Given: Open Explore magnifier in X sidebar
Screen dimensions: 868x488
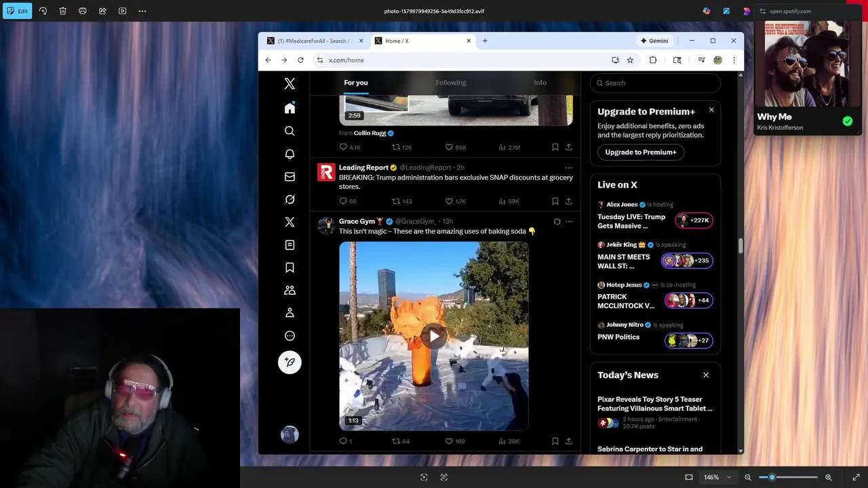Looking at the screenshot, I should point(290,131).
